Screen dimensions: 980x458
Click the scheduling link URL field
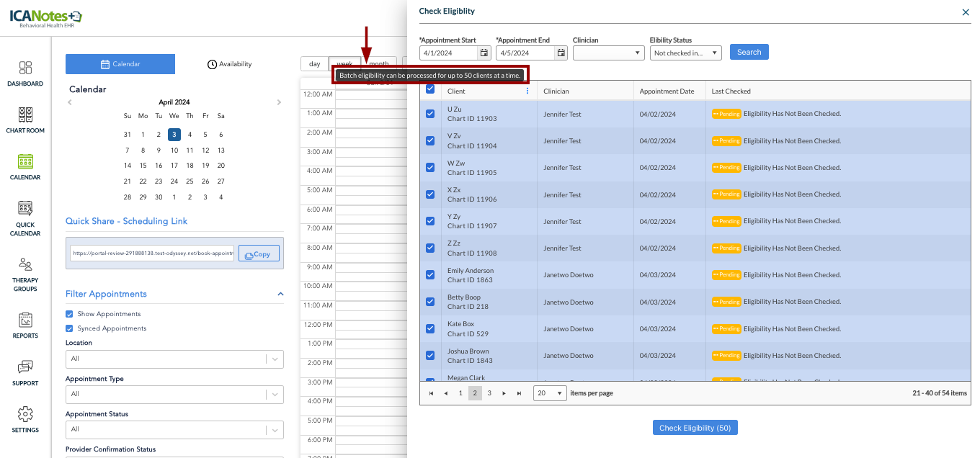click(152, 253)
